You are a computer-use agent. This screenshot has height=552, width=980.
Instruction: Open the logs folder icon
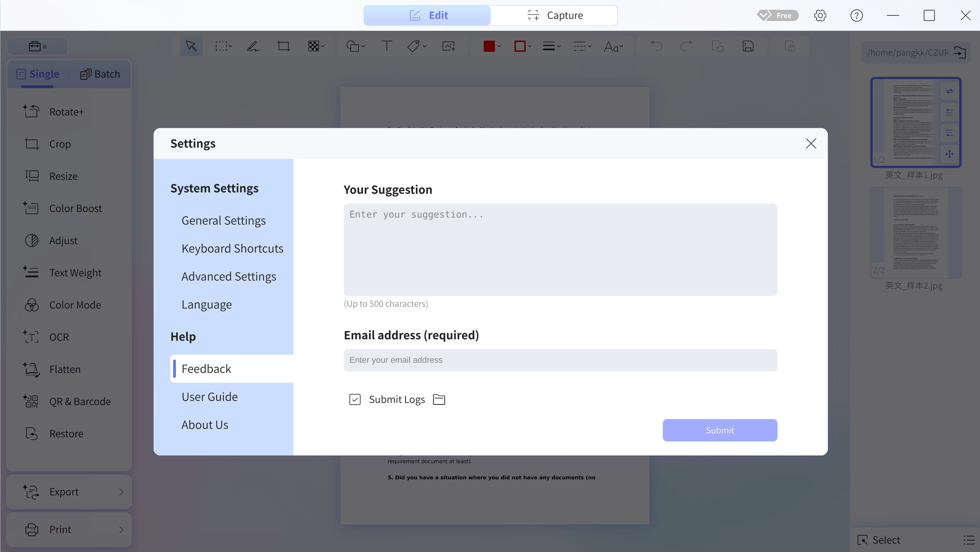click(x=439, y=399)
